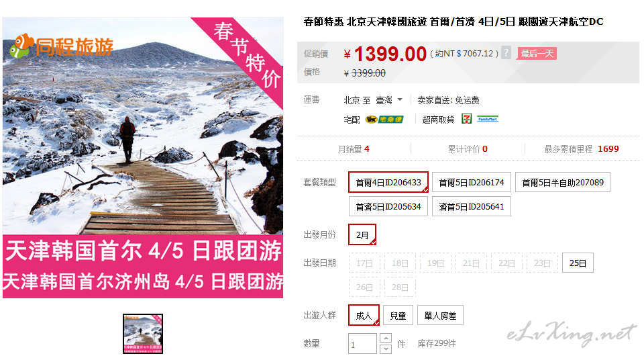The width and height of the screenshot is (644, 356).
Task: Click the quantity input field
Action: coord(362,344)
